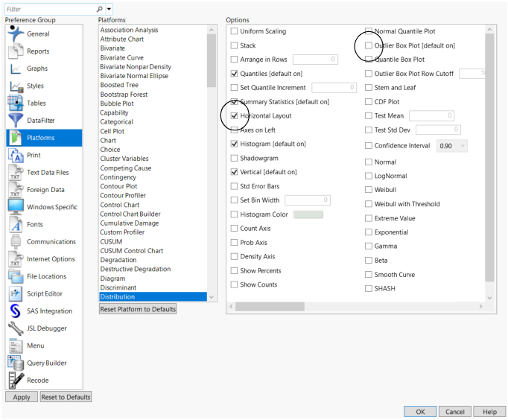The image size is (508, 420).
Task: Click the Options horizontal scroll-right arrow
Action: click(480, 306)
